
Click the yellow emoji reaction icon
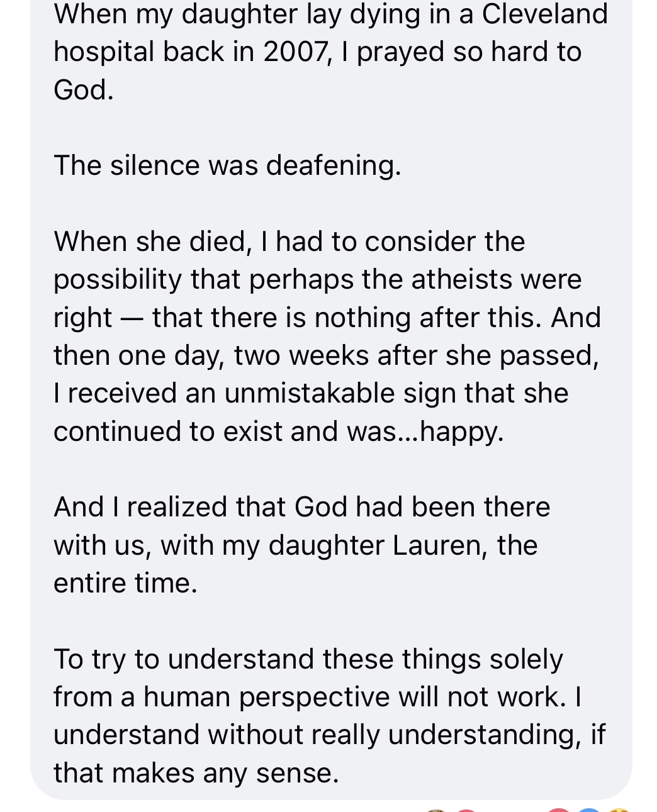[x=619, y=810]
